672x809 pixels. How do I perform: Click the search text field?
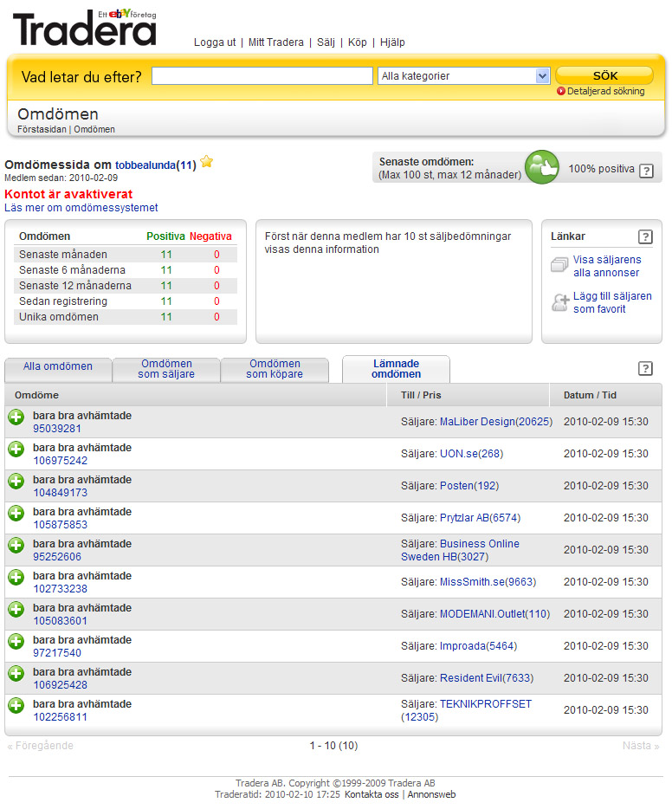point(262,76)
